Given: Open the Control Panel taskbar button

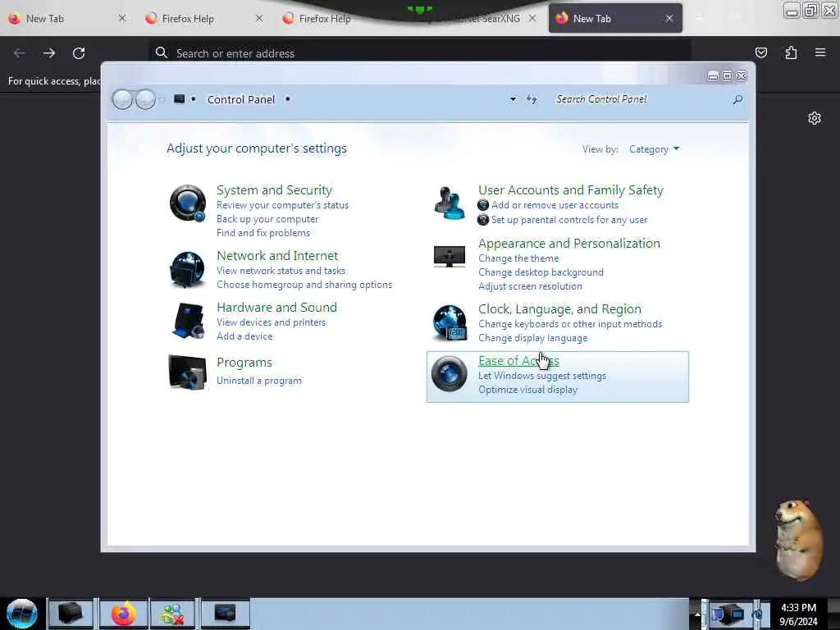Looking at the screenshot, I should (225, 614).
